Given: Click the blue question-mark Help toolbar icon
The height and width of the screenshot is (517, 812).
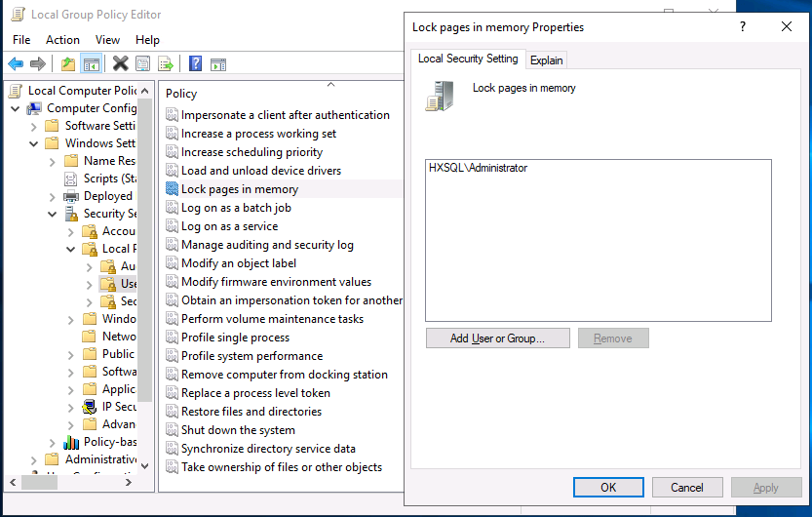Looking at the screenshot, I should [x=195, y=64].
